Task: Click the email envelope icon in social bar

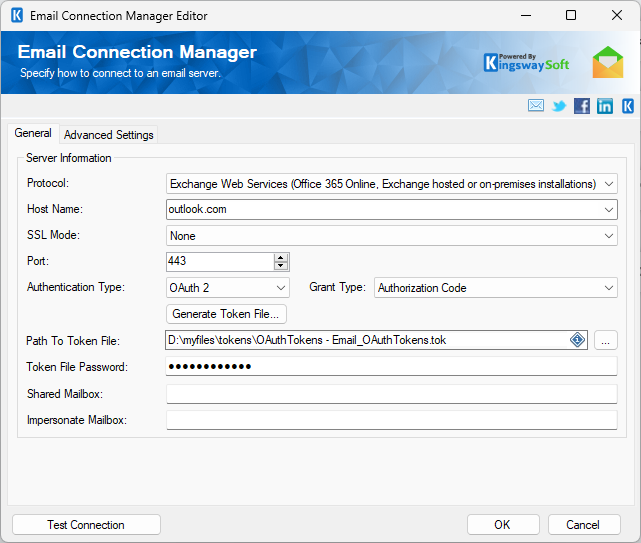Action: coord(536,106)
